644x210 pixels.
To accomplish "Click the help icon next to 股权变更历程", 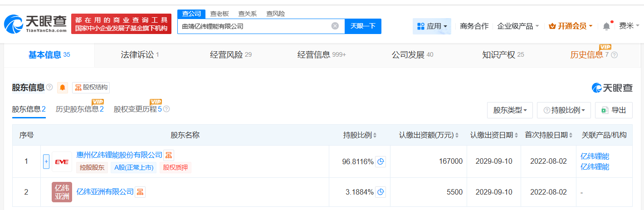I will (x=166, y=109).
